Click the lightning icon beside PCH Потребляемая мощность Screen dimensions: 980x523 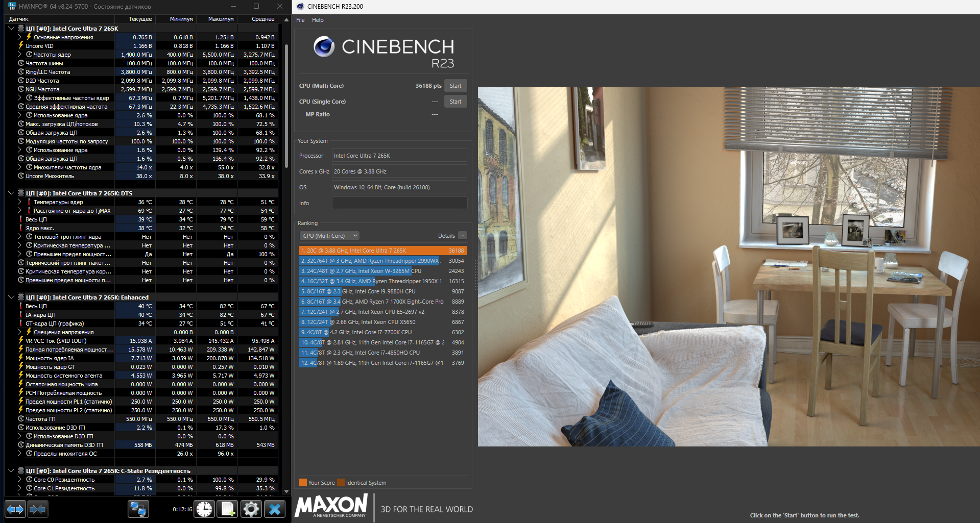[x=21, y=392]
